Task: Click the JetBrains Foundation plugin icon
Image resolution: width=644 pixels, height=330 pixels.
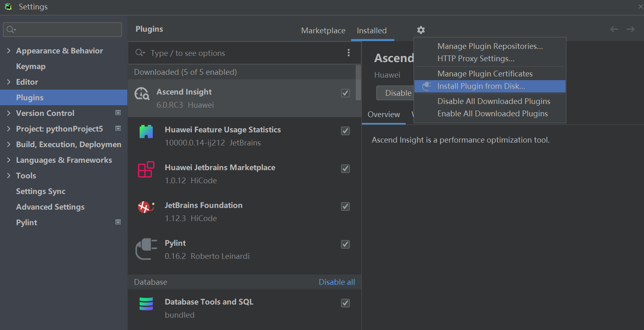Action: pyautogui.click(x=146, y=207)
